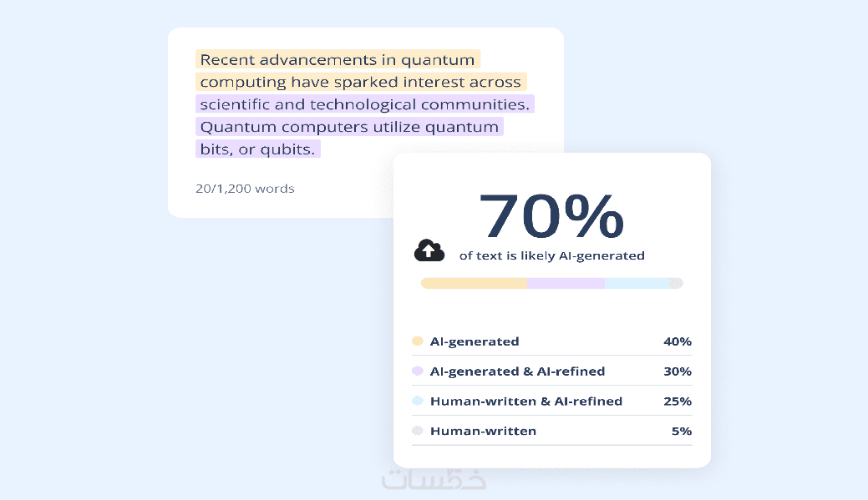Click the purple AI-generated & AI-refined dot
The image size is (868, 500).
418,371
